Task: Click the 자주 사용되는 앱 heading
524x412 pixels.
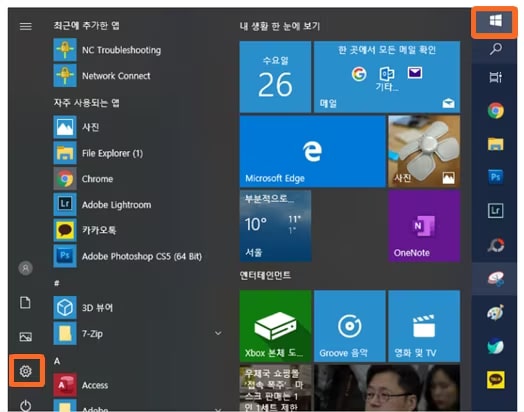Action: [x=87, y=103]
